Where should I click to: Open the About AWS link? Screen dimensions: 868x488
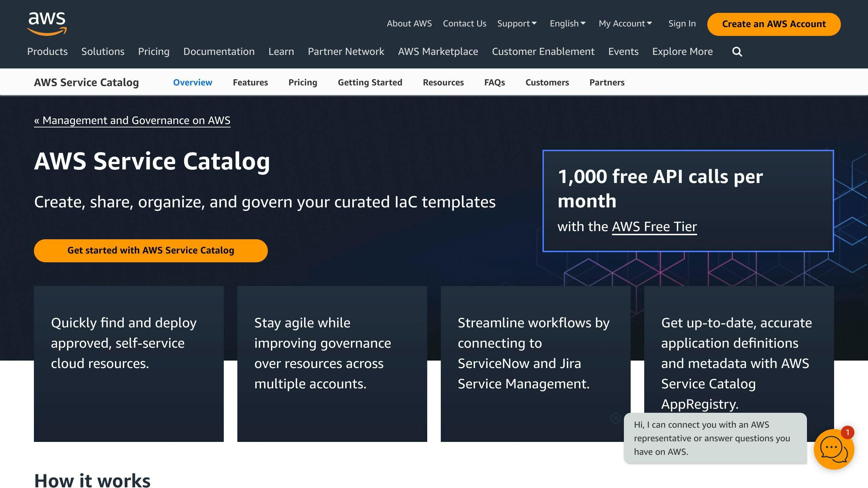409,24
